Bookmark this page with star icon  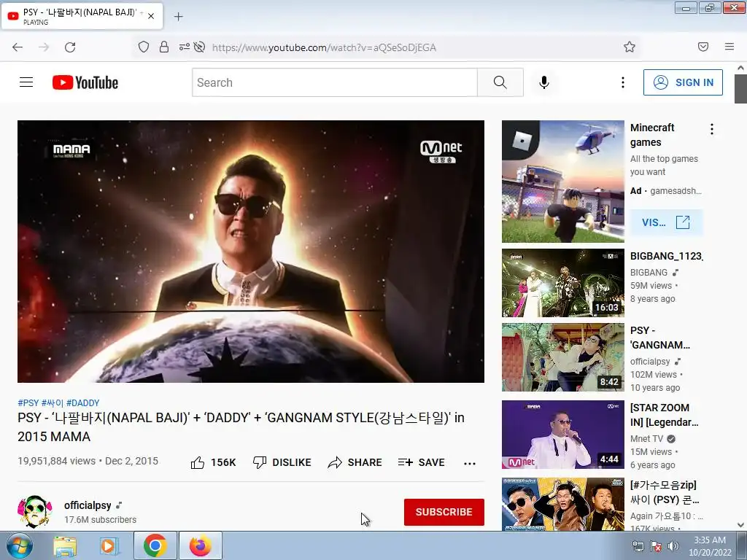[x=630, y=47]
